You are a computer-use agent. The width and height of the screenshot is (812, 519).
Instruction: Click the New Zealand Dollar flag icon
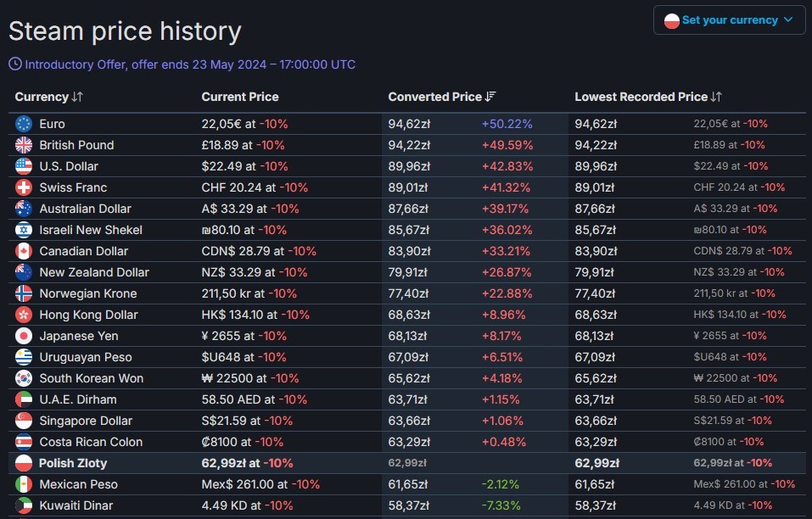(x=23, y=272)
